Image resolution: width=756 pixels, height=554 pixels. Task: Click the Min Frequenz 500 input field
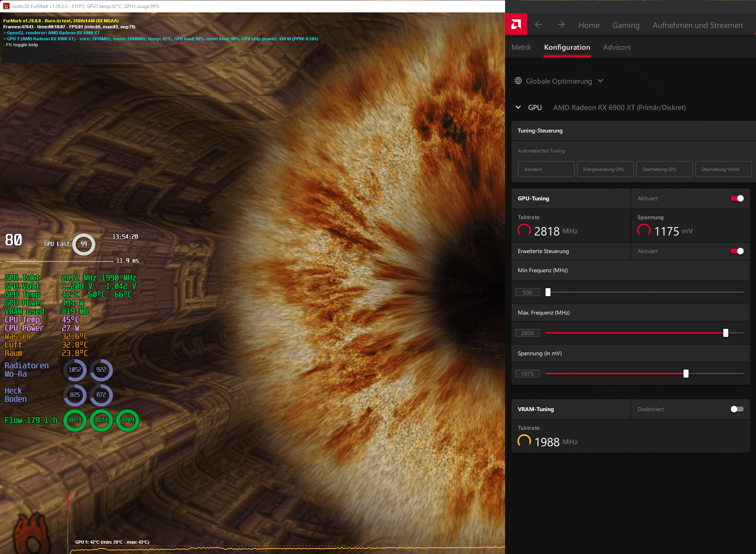click(527, 292)
